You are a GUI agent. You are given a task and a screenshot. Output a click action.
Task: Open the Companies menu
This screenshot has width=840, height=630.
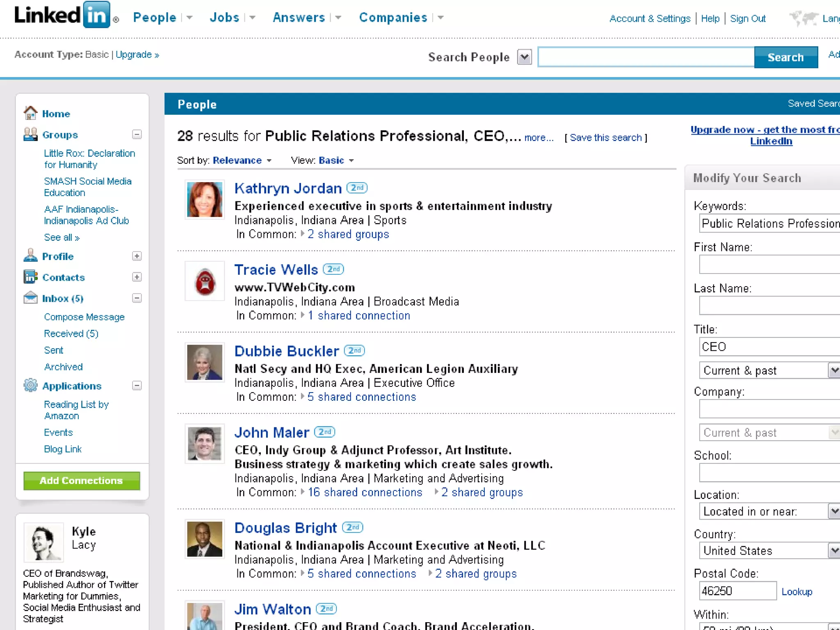pyautogui.click(x=393, y=18)
